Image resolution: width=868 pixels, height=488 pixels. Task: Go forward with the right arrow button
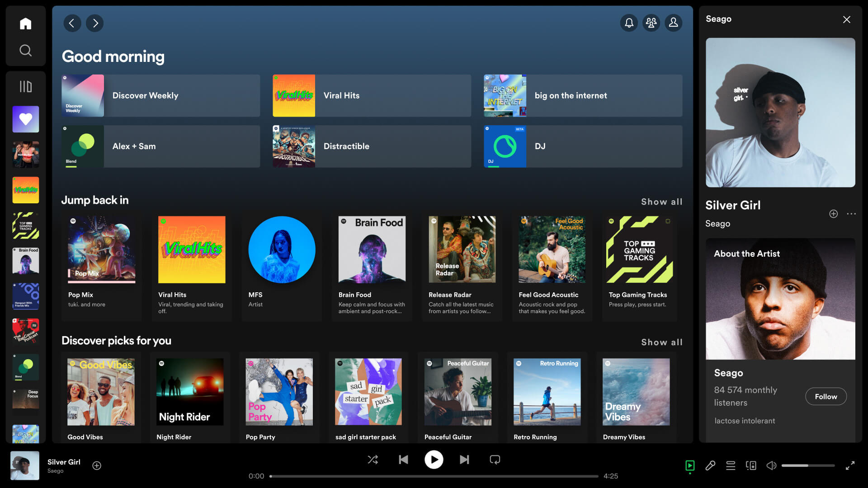click(95, 23)
